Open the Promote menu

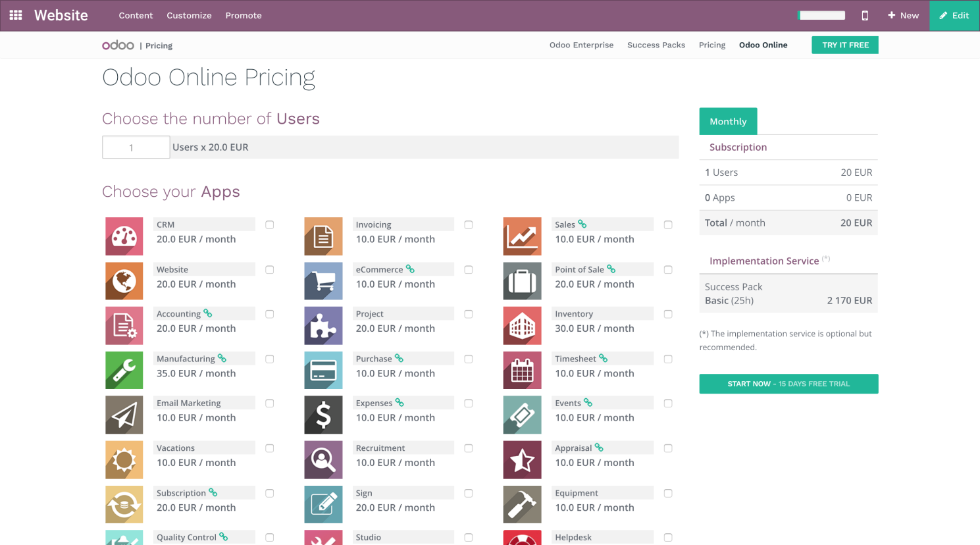click(x=244, y=15)
